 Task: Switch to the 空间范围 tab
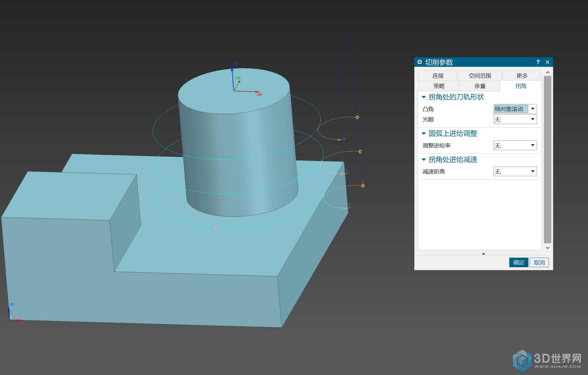pos(480,76)
